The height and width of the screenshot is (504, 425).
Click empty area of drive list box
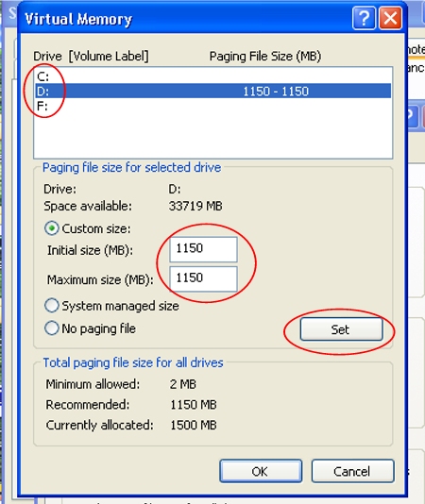[x=213, y=136]
